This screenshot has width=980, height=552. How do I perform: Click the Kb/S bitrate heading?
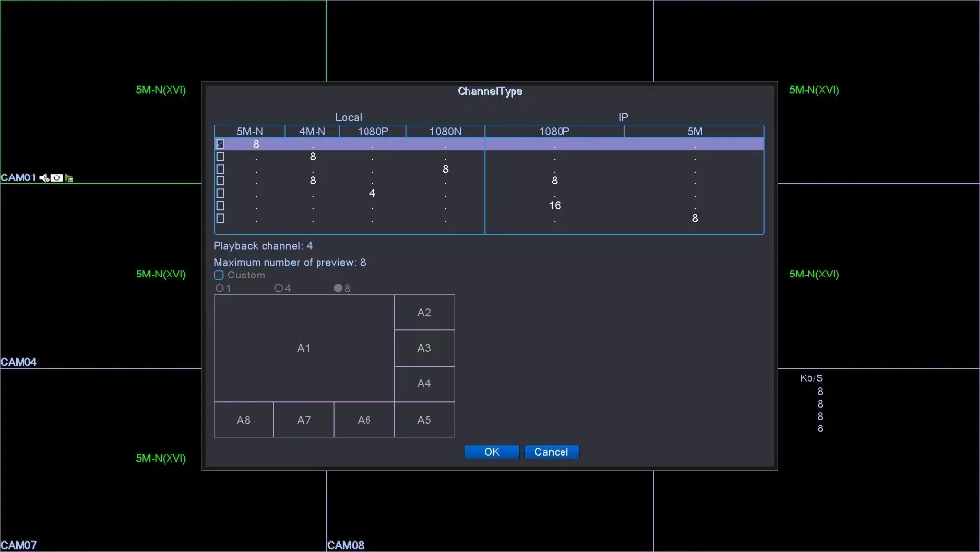(x=811, y=378)
